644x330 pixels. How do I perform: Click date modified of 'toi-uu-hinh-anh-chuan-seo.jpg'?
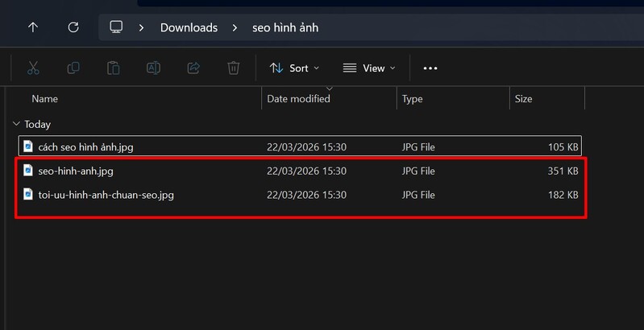click(x=306, y=195)
